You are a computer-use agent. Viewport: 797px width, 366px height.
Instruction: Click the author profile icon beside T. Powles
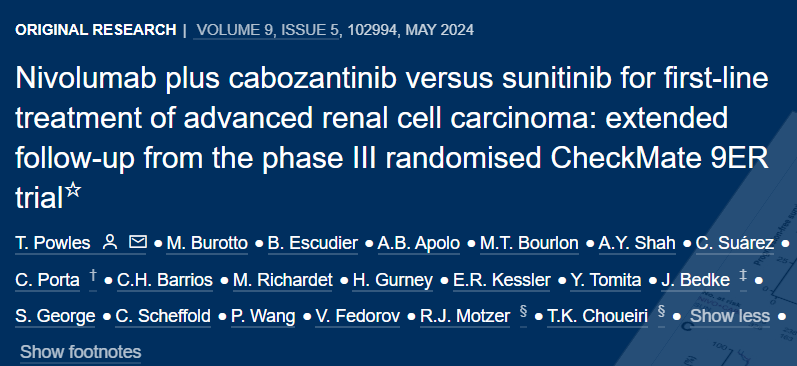(109, 242)
